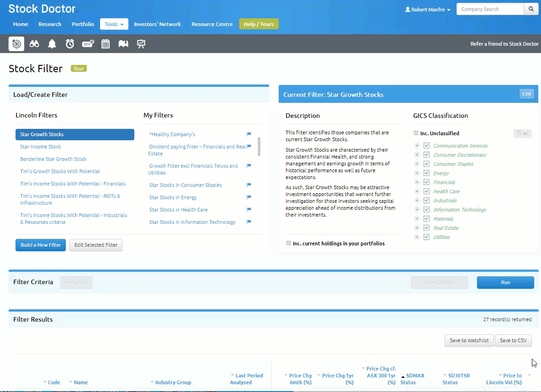Image resolution: width=541 pixels, height=392 pixels.
Task: Open the Name column filter arrow
Action: coord(70,382)
